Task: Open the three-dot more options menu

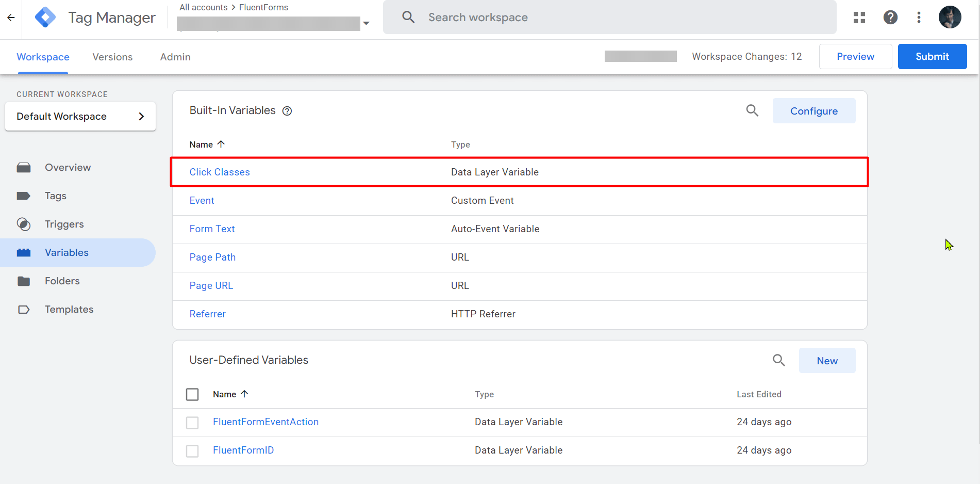Action: [919, 18]
